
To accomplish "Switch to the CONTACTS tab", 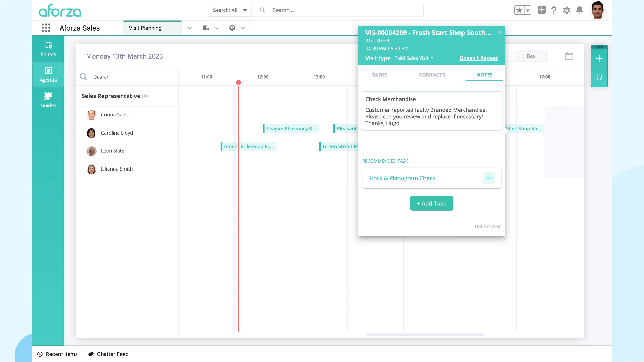I will tap(432, 75).
